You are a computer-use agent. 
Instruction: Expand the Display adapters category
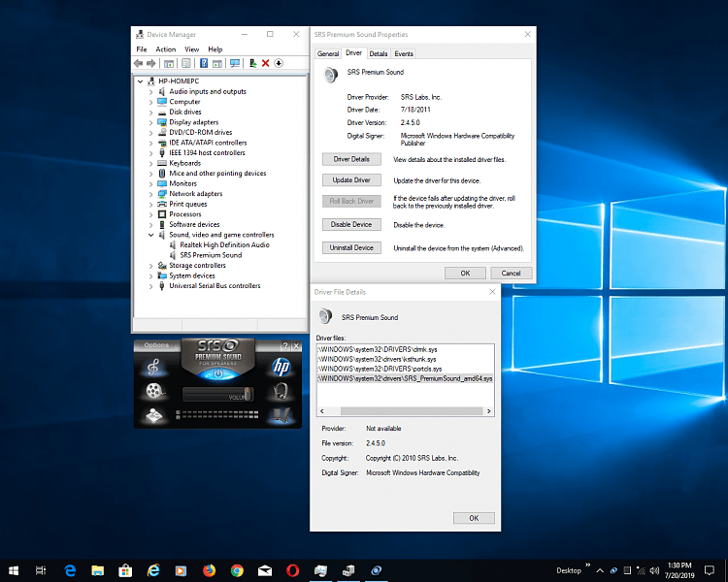point(150,122)
